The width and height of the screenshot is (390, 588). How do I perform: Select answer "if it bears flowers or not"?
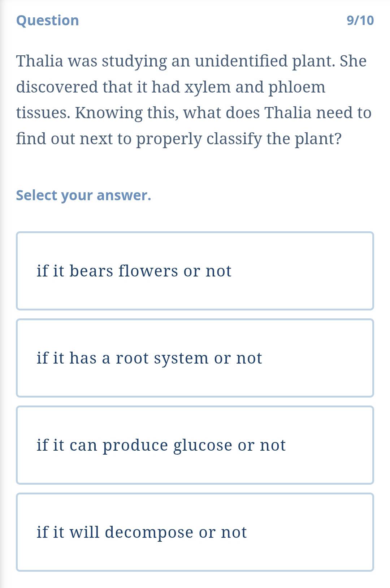tap(195, 271)
